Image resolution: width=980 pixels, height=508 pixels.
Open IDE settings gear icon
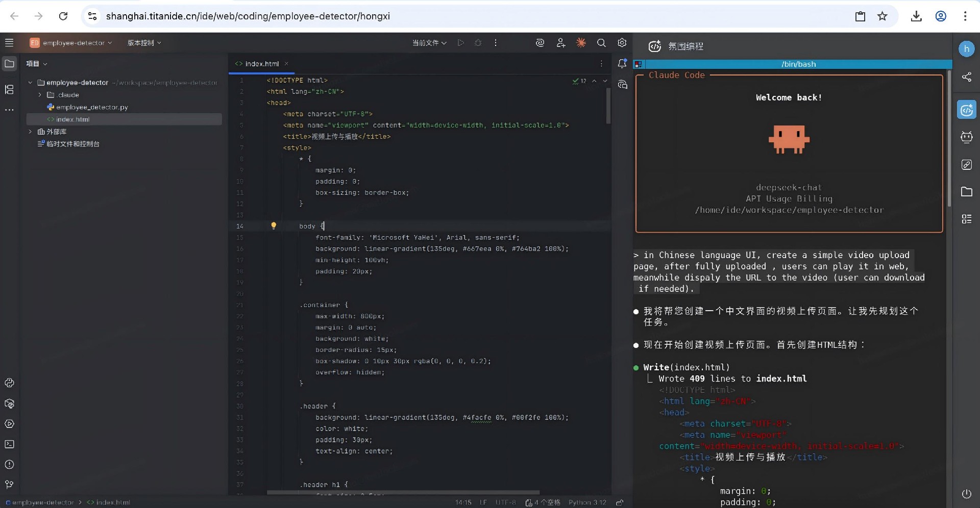(x=622, y=43)
